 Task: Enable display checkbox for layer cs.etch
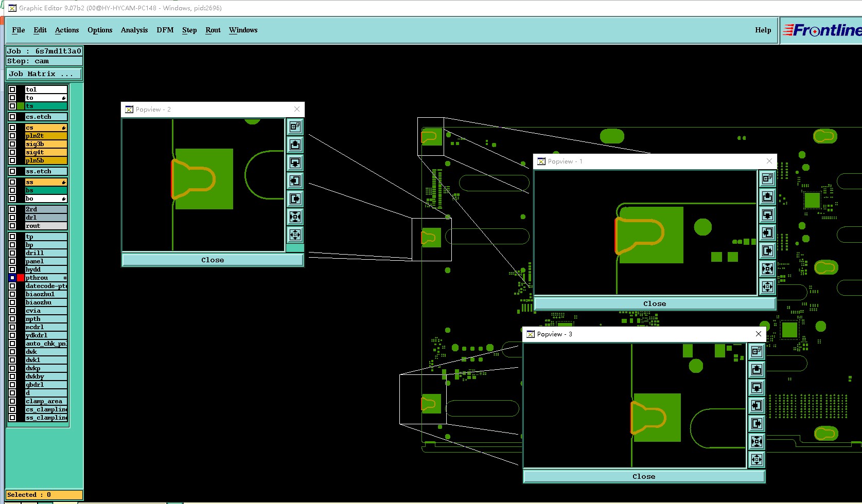pos(12,117)
